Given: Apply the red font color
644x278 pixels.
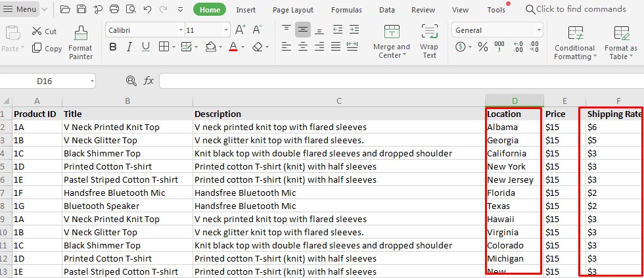Looking at the screenshot, I should pos(233,47).
